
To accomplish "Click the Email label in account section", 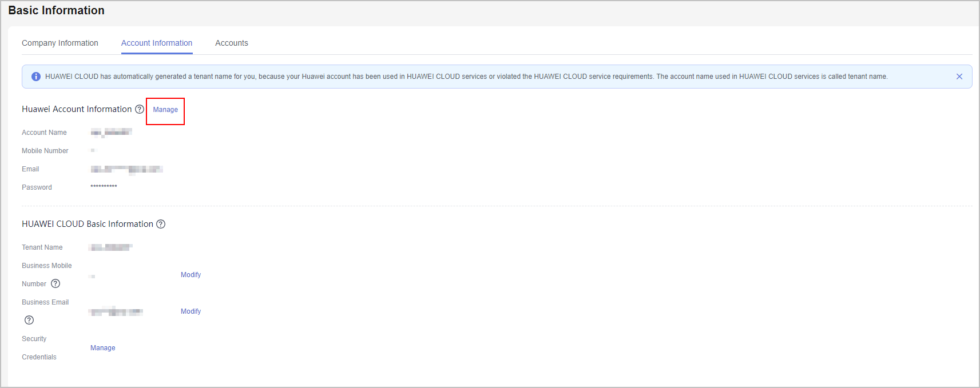I will pos(30,169).
